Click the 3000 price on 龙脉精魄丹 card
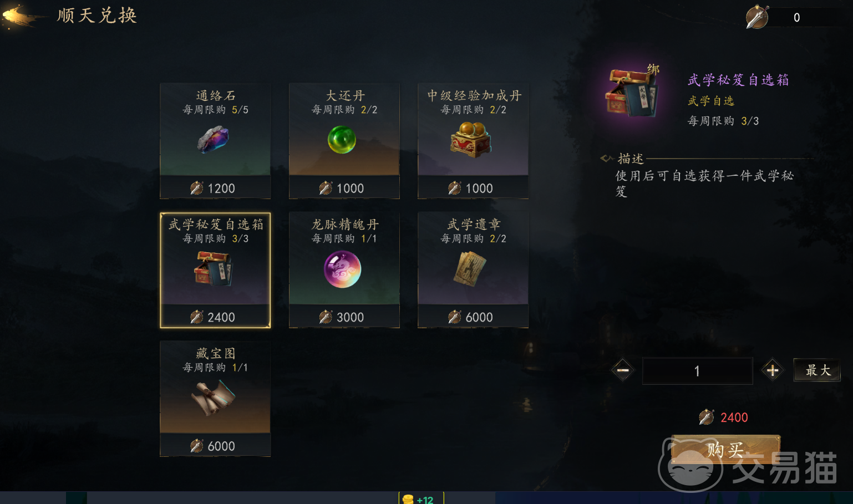Viewport: 853px width, 504px height. tap(350, 317)
